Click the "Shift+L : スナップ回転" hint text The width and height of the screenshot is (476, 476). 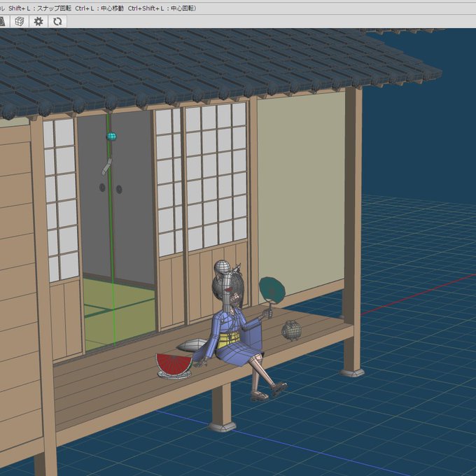pyautogui.click(x=40, y=8)
